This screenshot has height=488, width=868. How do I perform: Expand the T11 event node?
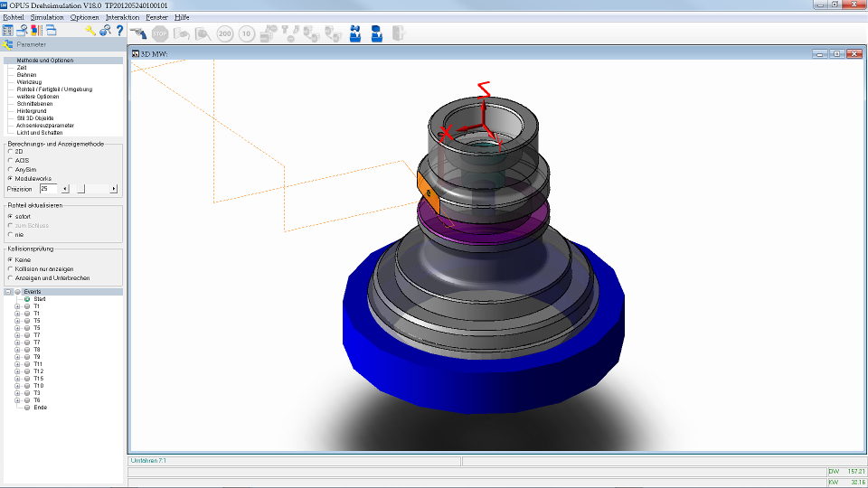tap(17, 364)
